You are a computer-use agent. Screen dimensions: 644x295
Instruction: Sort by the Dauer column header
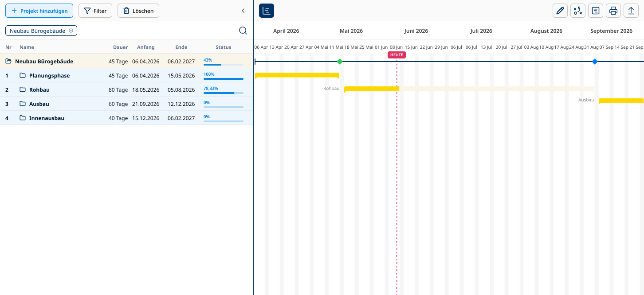(120, 47)
